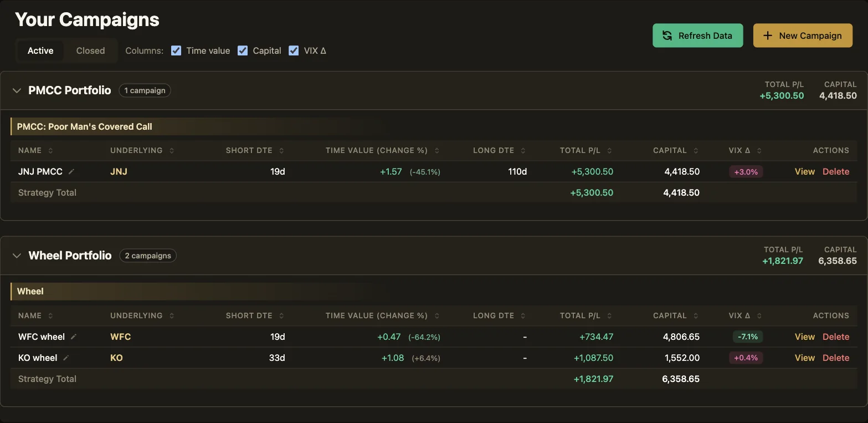Sort Wheel table by Total P/L sort icon
868x423 pixels.
pyautogui.click(x=610, y=316)
